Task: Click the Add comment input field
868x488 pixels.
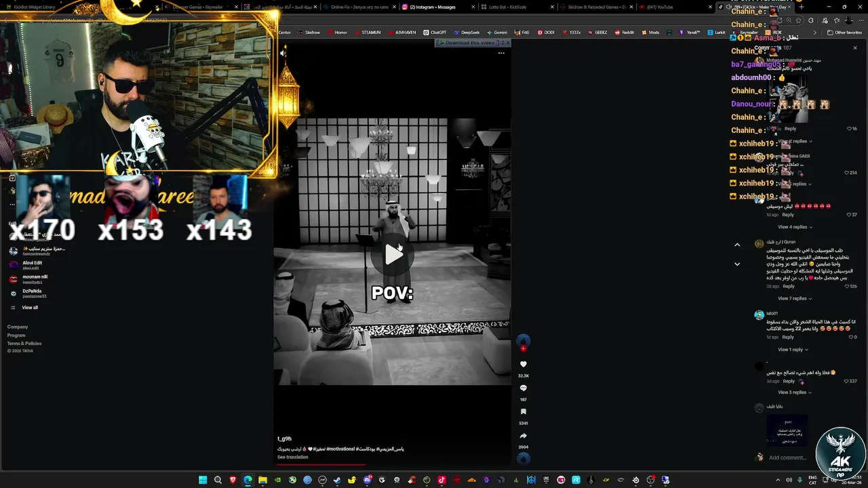Action: point(788,457)
